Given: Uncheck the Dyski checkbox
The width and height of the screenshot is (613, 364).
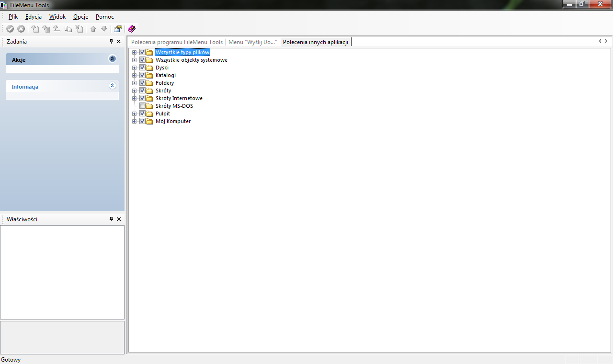Looking at the screenshot, I should (x=142, y=68).
